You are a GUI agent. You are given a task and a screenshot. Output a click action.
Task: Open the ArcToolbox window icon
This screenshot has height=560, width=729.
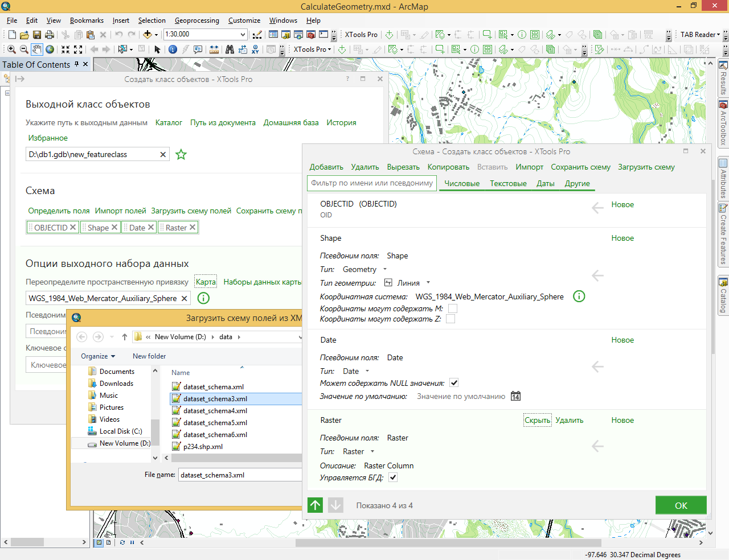click(x=311, y=35)
